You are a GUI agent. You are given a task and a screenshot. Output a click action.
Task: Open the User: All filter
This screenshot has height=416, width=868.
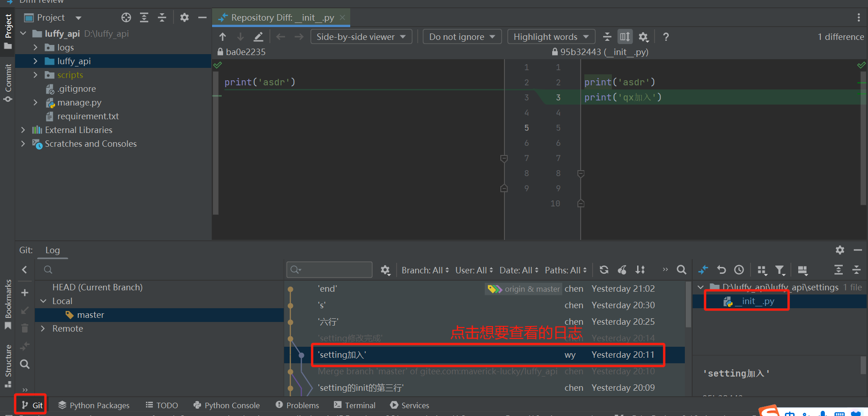pos(474,270)
